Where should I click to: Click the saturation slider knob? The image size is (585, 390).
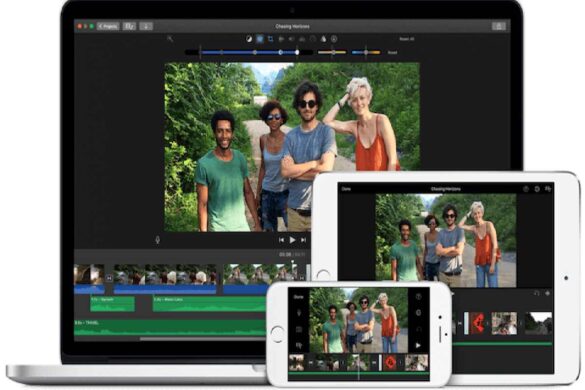click(333, 52)
